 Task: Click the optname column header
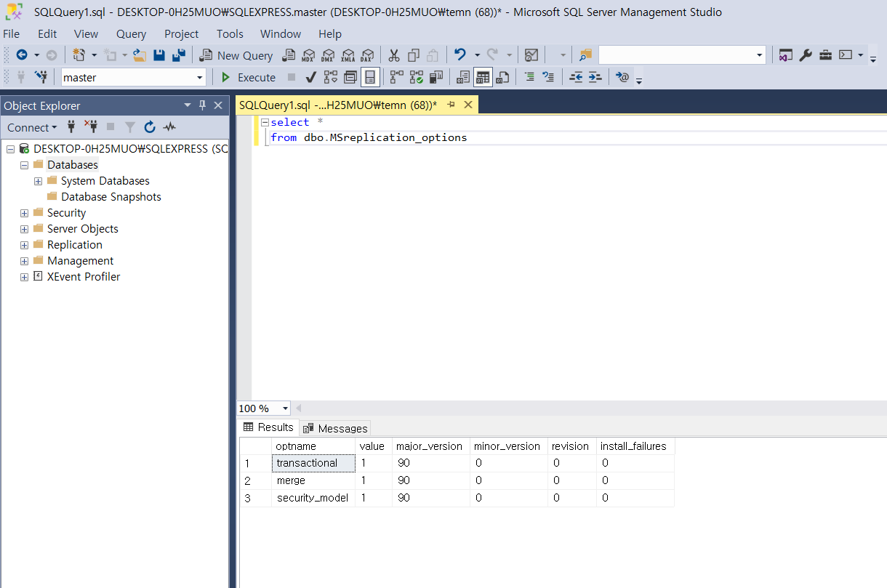click(313, 446)
